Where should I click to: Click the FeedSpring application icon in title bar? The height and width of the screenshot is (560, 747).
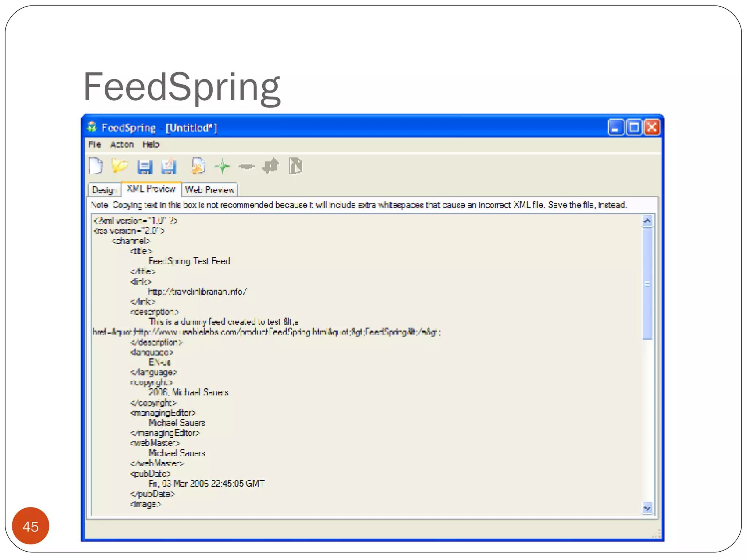point(92,127)
